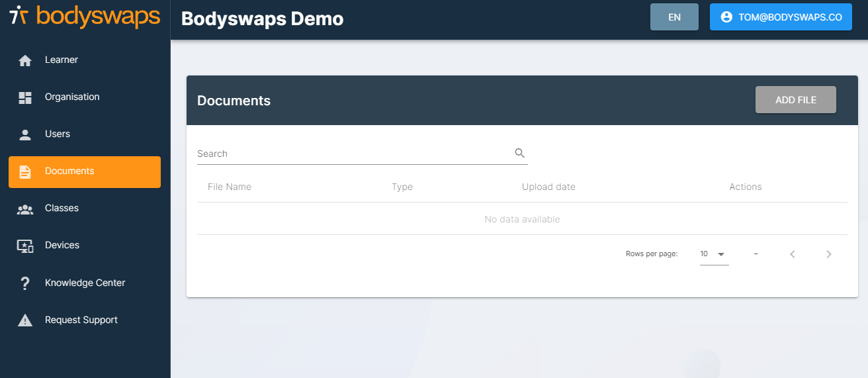
Task: Open the Knowledge Center menu item
Action: point(85,283)
